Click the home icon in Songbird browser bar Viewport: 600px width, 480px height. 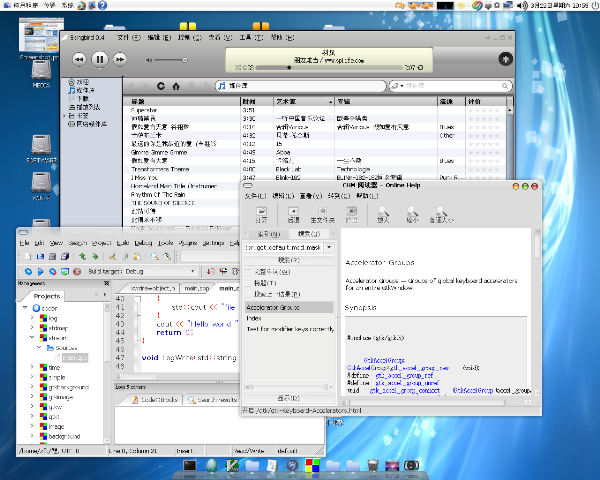pos(176,86)
